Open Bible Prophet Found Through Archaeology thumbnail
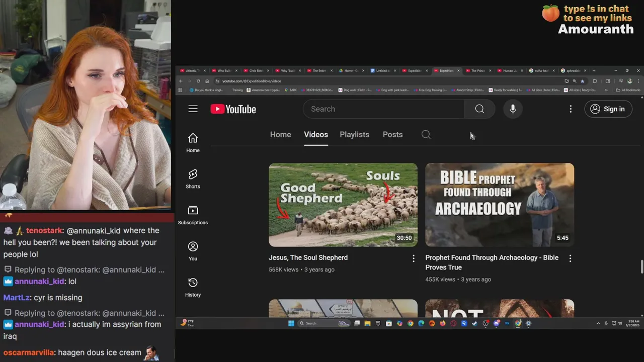 pos(500,205)
